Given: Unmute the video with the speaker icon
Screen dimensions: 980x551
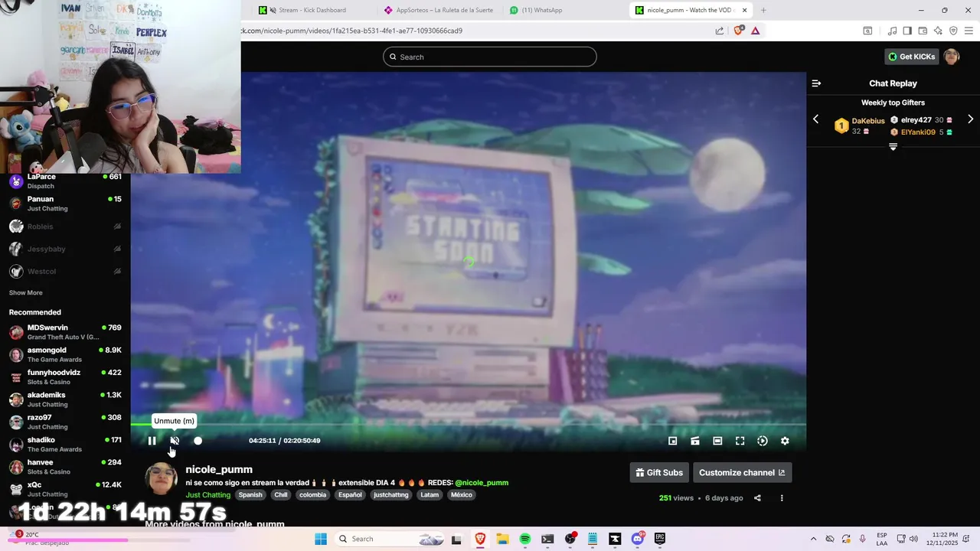Looking at the screenshot, I should coord(175,441).
